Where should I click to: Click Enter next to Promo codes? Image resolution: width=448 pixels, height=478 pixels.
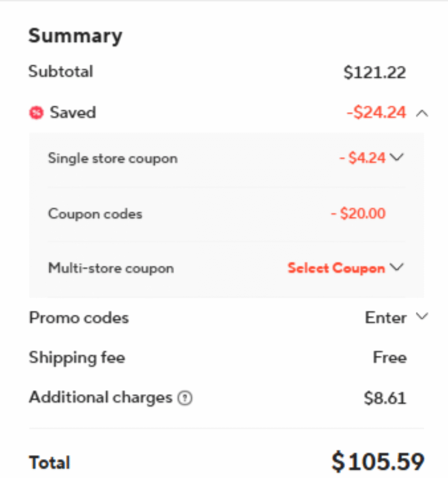click(x=386, y=317)
